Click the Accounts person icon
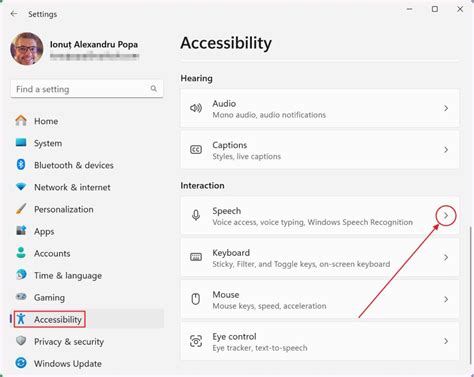Screen dimensions: 474x377 click(x=21, y=253)
